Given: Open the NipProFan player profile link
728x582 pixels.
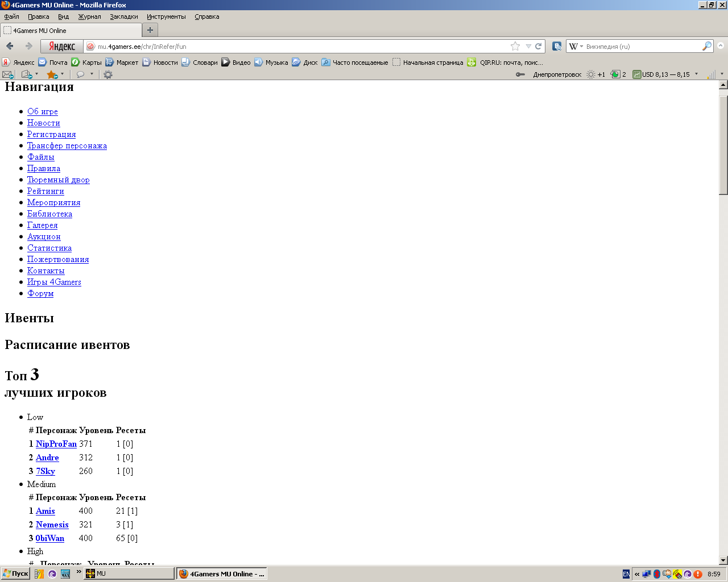Looking at the screenshot, I should (x=56, y=444).
